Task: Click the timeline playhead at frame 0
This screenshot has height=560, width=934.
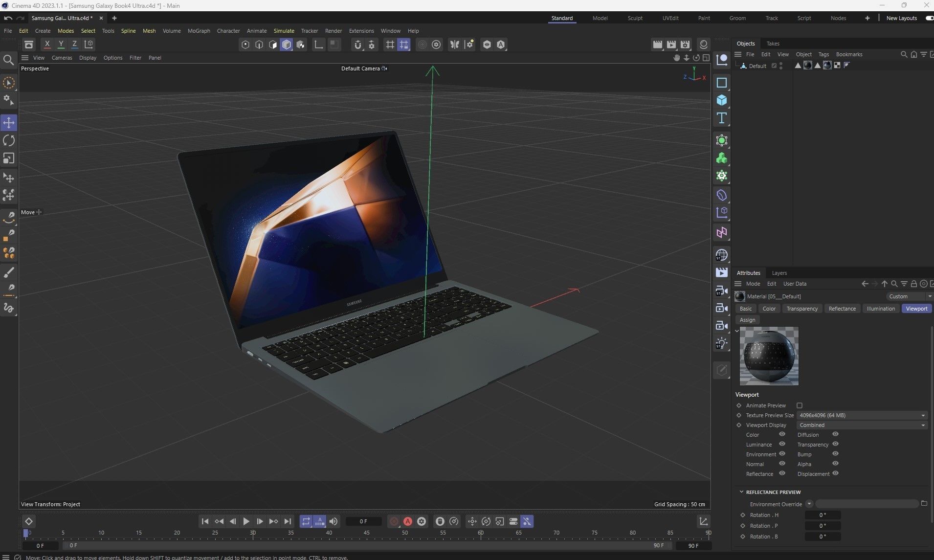Action: click(26, 533)
